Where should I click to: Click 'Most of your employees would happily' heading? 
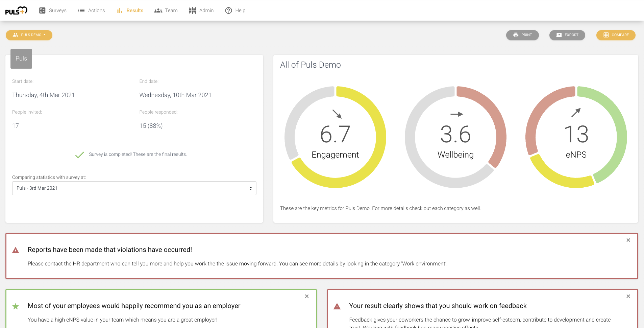coord(134,306)
